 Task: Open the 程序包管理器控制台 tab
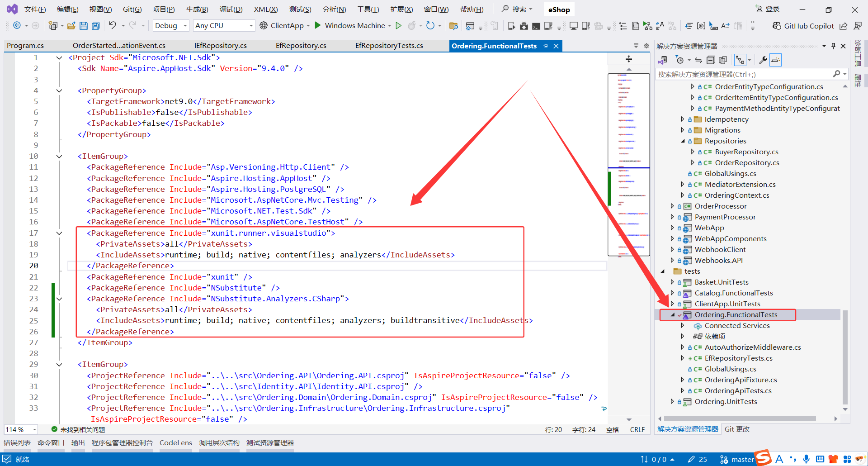coord(122,443)
